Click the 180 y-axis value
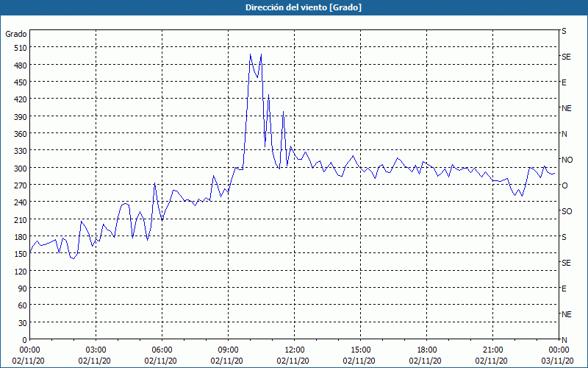 coord(21,237)
